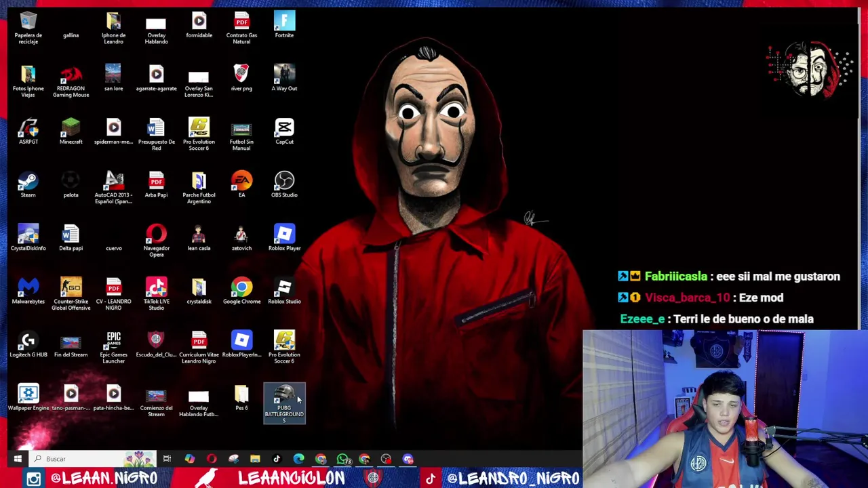Launch Navegador Opera from the desktop
This screenshot has height=488, width=868.
(156, 241)
